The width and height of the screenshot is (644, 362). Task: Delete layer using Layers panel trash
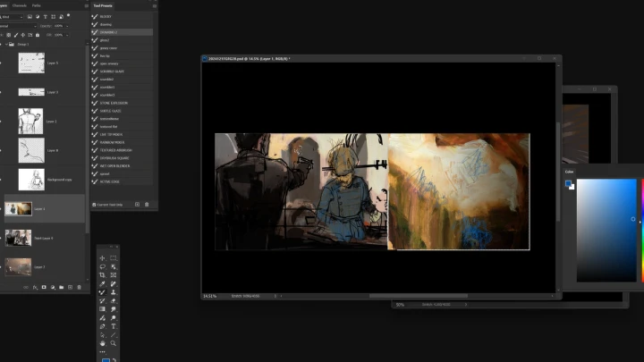point(80,288)
